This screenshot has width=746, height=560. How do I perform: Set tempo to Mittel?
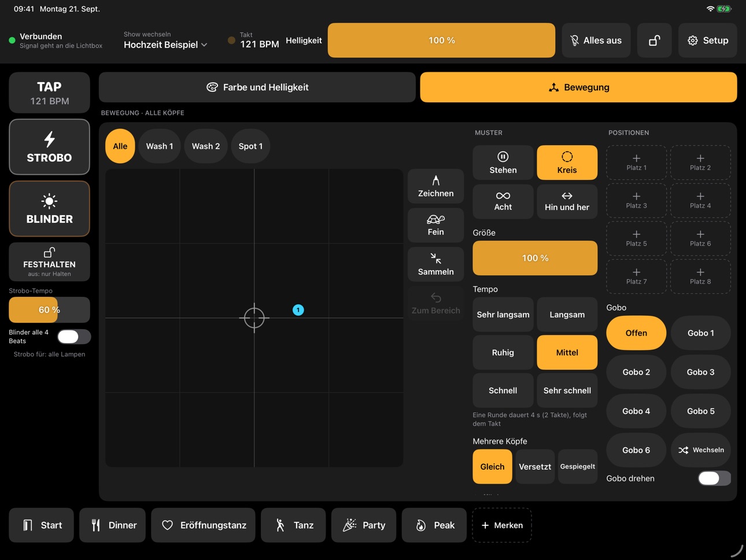pyautogui.click(x=567, y=352)
